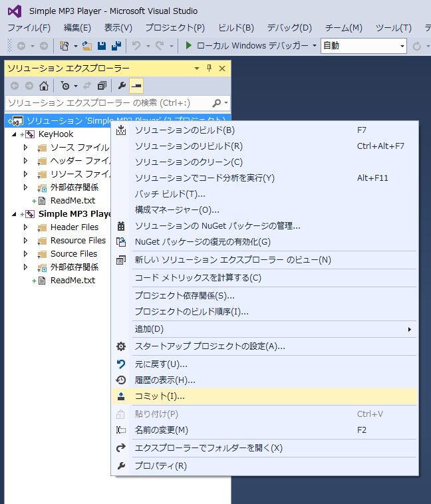This screenshot has height=504, width=431.
Task: Click the Open File toolbar icon
Action: [87, 46]
